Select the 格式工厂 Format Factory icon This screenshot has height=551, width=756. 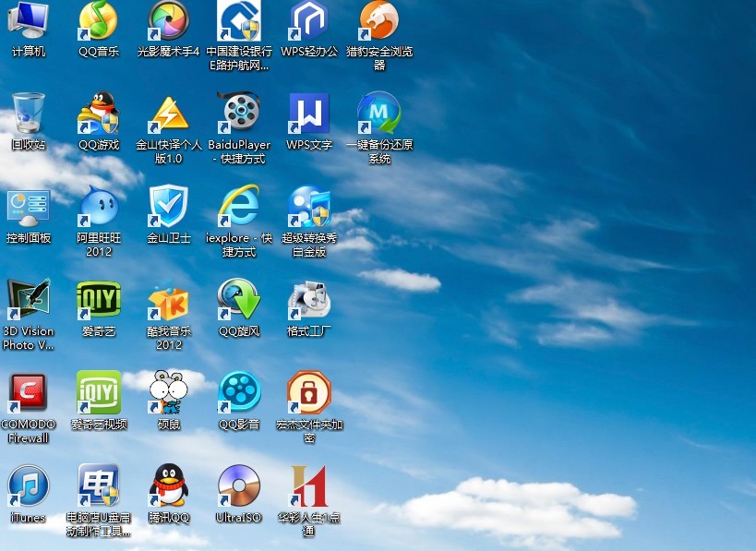click(309, 300)
